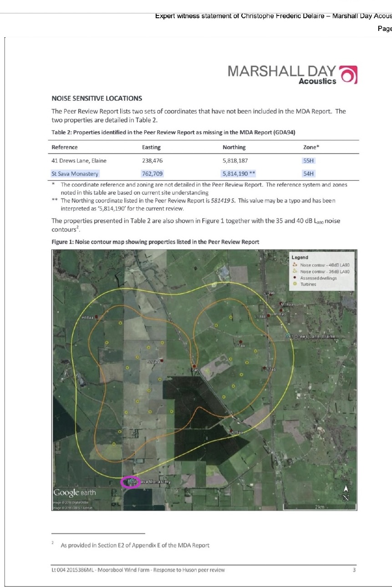Click the 35dB noise contour legend icon

click(295, 271)
